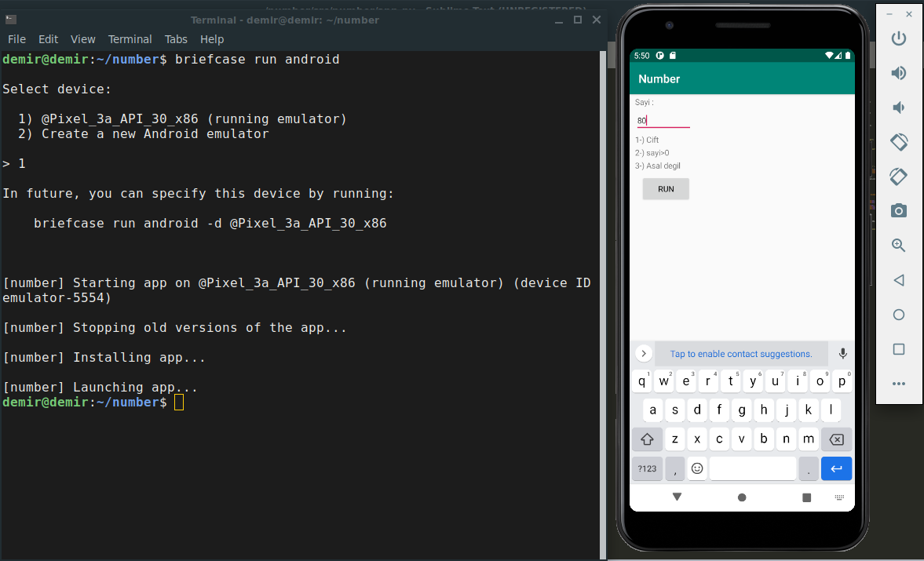Lower emulator volume with volume down icon
Viewport: 924px width, 561px height.
(898, 107)
